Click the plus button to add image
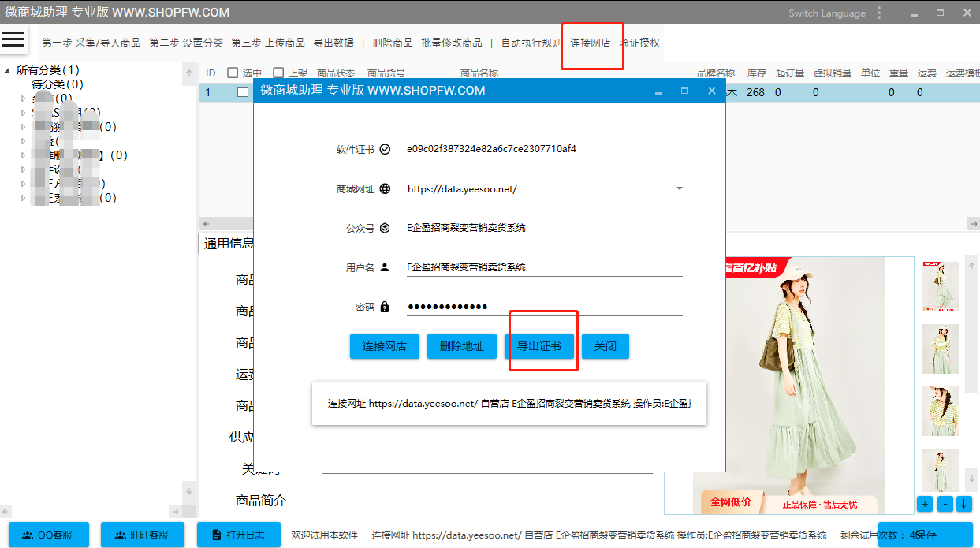This screenshot has height=548, width=980. coord(925,504)
